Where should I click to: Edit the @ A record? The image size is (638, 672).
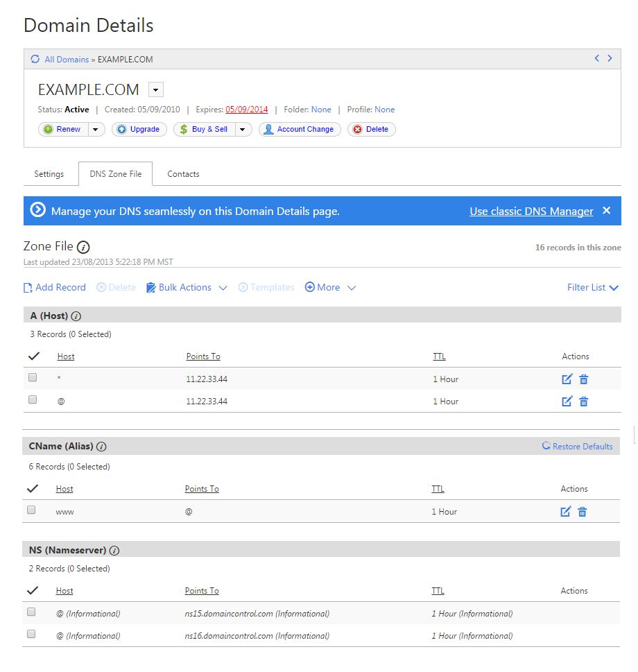(x=567, y=401)
